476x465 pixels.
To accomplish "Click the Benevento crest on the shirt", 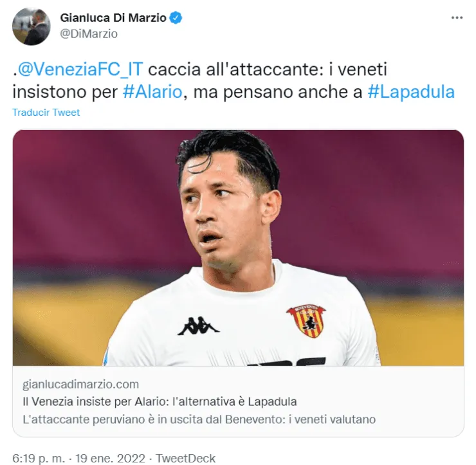I will [x=306, y=321].
